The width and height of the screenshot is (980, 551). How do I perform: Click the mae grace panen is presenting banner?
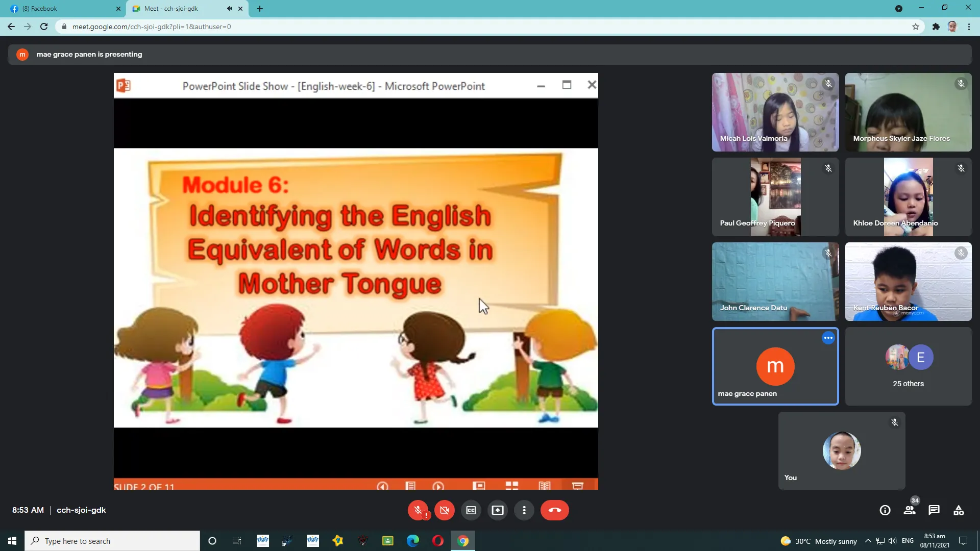click(490, 54)
